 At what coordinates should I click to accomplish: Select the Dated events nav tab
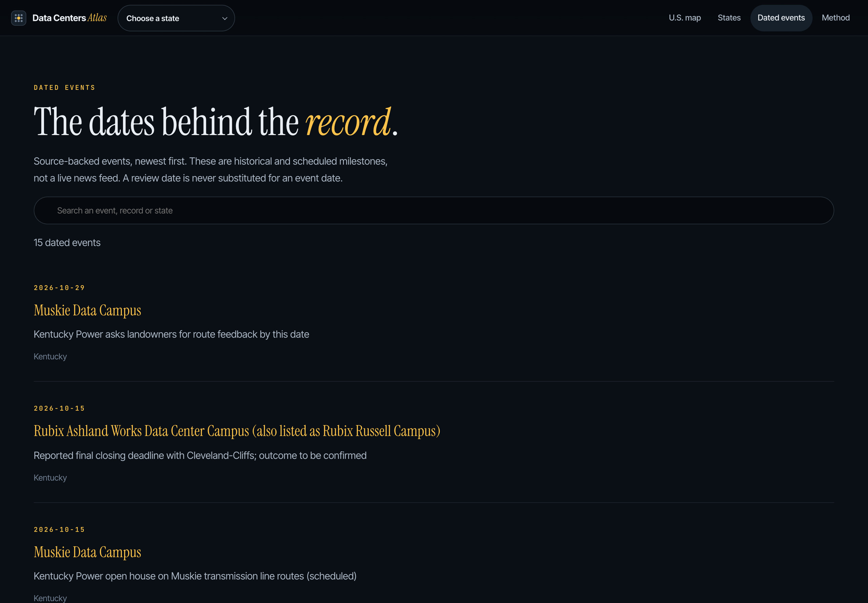[x=781, y=18]
